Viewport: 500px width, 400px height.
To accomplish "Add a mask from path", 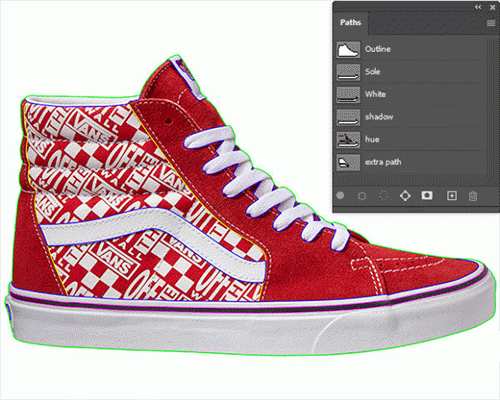I will 427,195.
